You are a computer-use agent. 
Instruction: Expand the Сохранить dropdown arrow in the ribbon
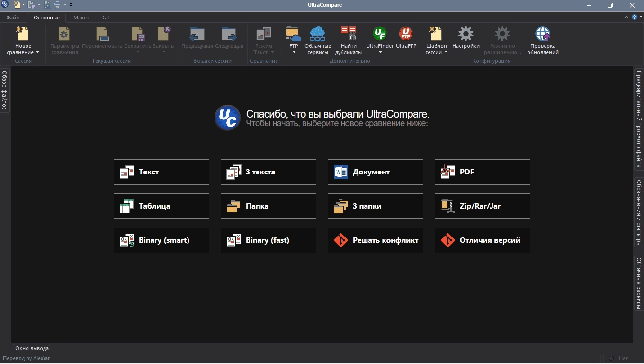click(138, 52)
